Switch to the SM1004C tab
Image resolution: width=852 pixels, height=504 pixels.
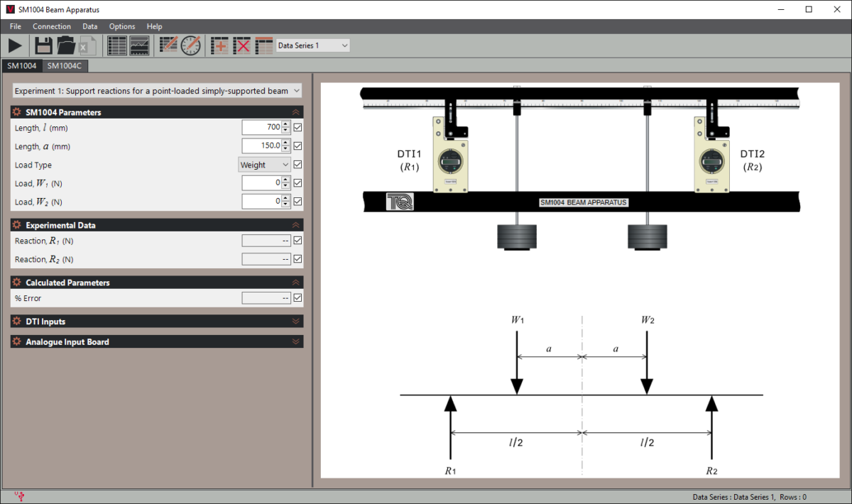point(65,66)
